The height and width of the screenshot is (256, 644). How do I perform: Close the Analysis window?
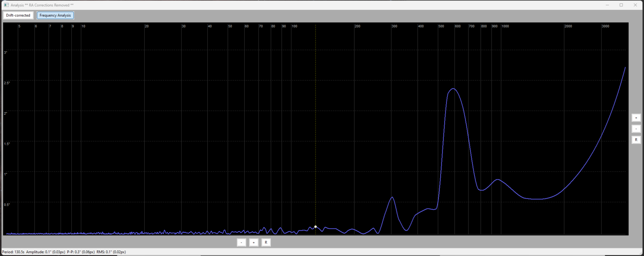coord(635,5)
